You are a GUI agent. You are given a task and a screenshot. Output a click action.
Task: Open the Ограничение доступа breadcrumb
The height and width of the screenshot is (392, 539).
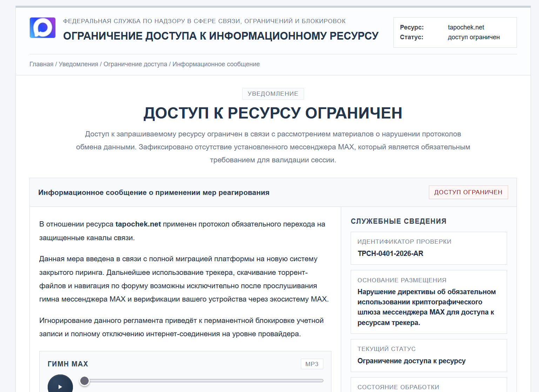pos(135,64)
